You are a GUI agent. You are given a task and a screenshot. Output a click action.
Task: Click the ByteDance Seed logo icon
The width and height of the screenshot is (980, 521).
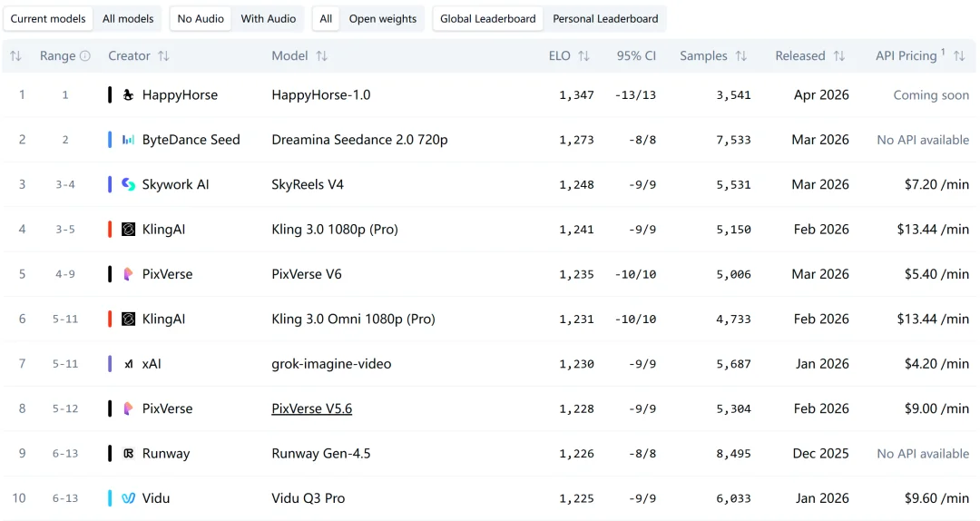tap(128, 140)
